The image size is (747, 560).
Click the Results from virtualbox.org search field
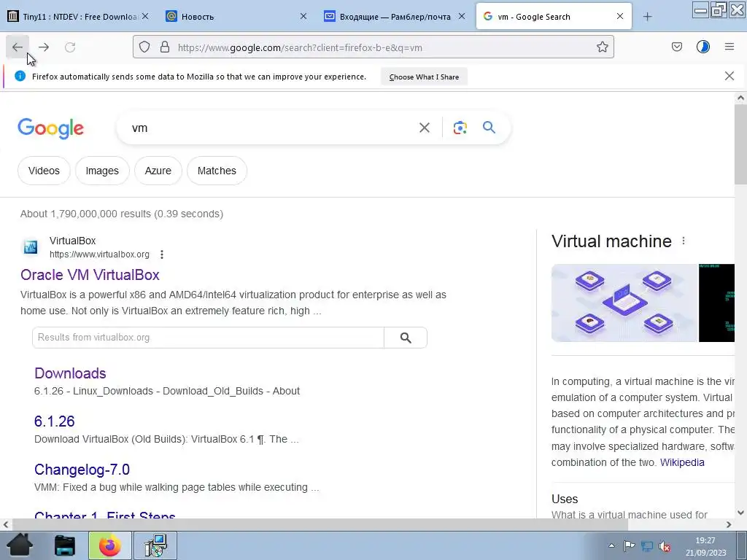[x=208, y=338]
